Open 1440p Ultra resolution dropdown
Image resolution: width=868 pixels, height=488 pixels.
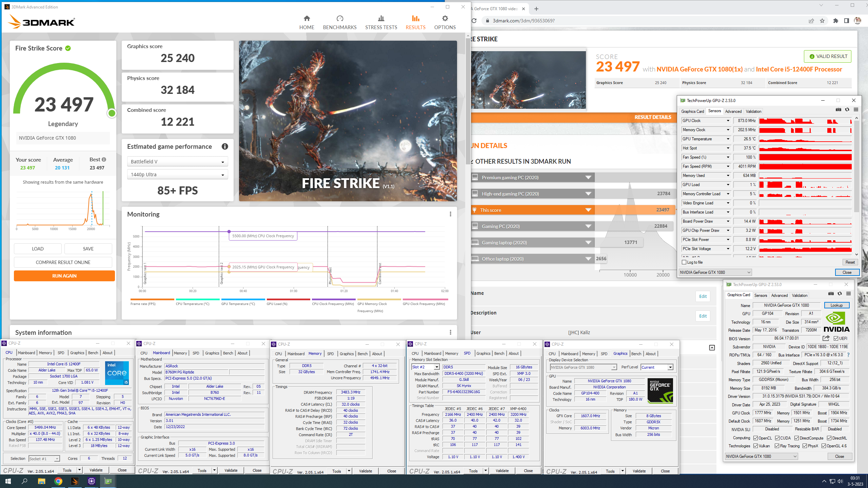pos(177,175)
